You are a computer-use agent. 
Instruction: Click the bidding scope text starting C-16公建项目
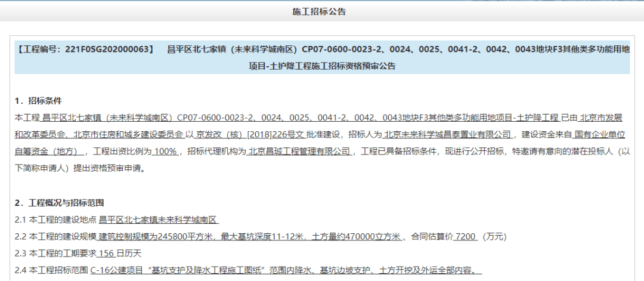[284, 270]
